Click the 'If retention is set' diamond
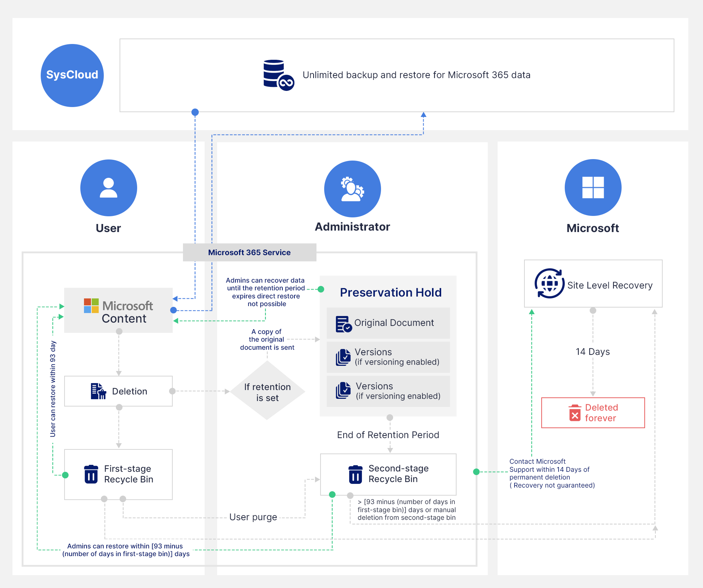This screenshot has height=588, width=703. click(x=267, y=391)
